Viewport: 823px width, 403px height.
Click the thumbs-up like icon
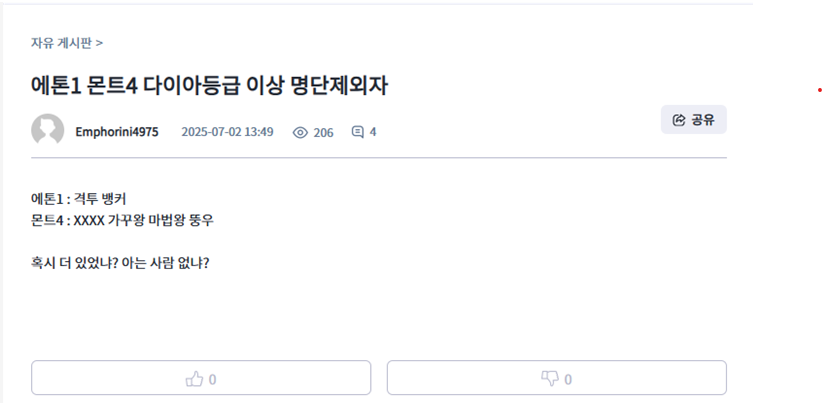coord(194,379)
